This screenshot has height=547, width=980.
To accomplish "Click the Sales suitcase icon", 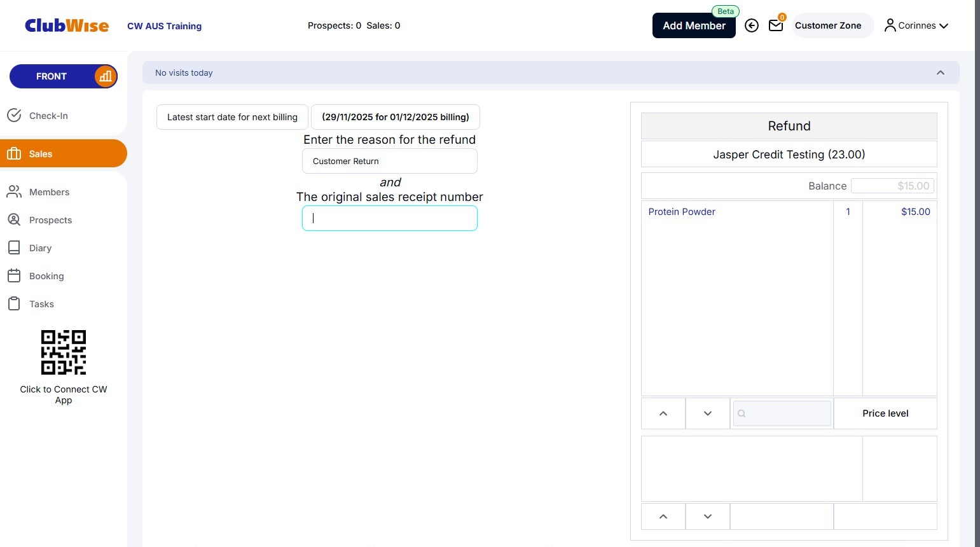I will coord(14,153).
